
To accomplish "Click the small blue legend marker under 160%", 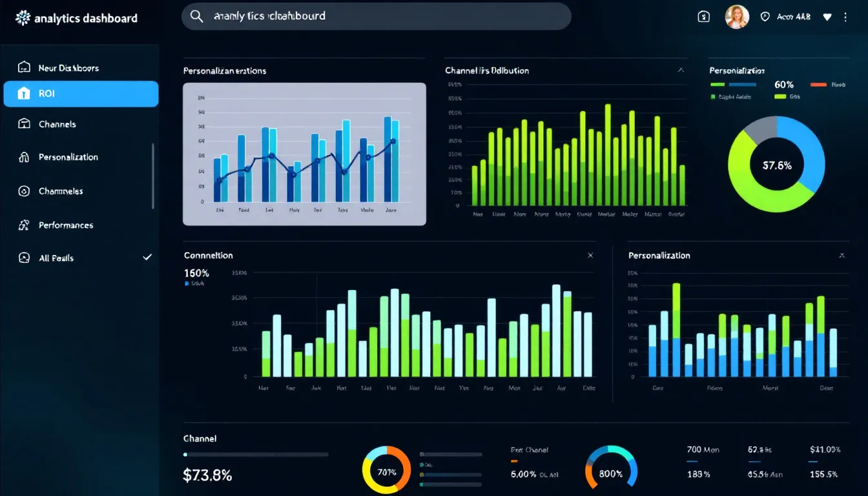I will click(187, 284).
